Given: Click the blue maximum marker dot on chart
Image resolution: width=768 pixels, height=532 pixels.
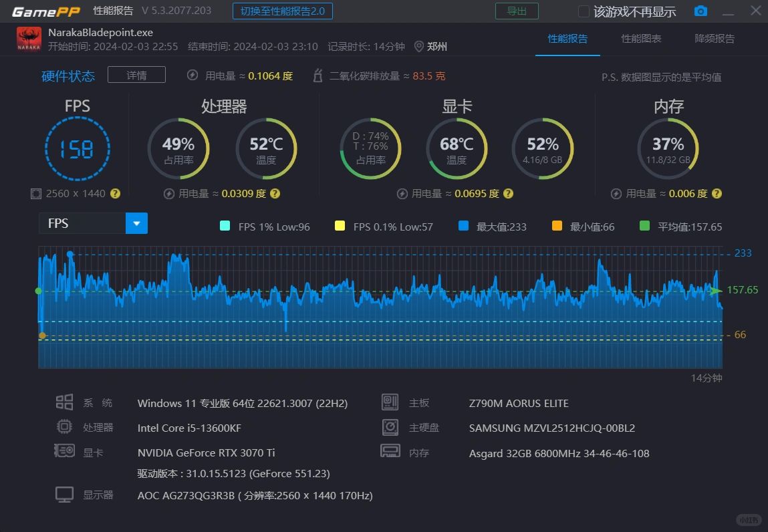Looking at the screenshot, I should coord(70,254).
